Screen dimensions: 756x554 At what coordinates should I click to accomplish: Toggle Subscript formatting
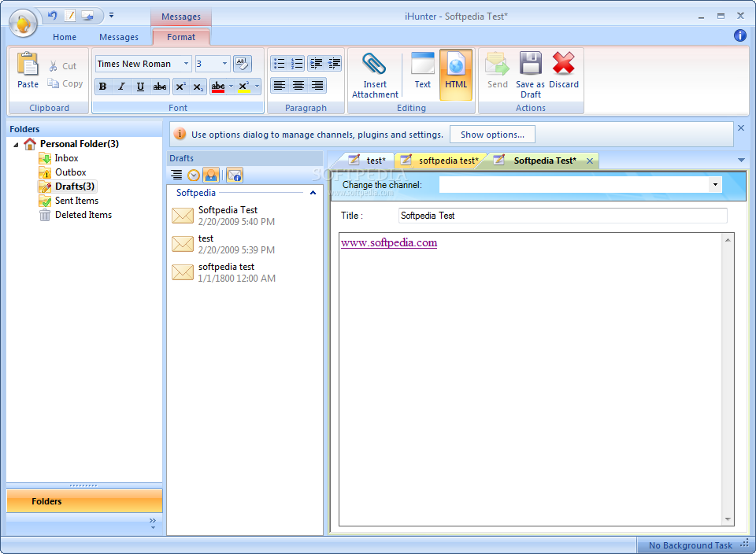pos(198,87)
